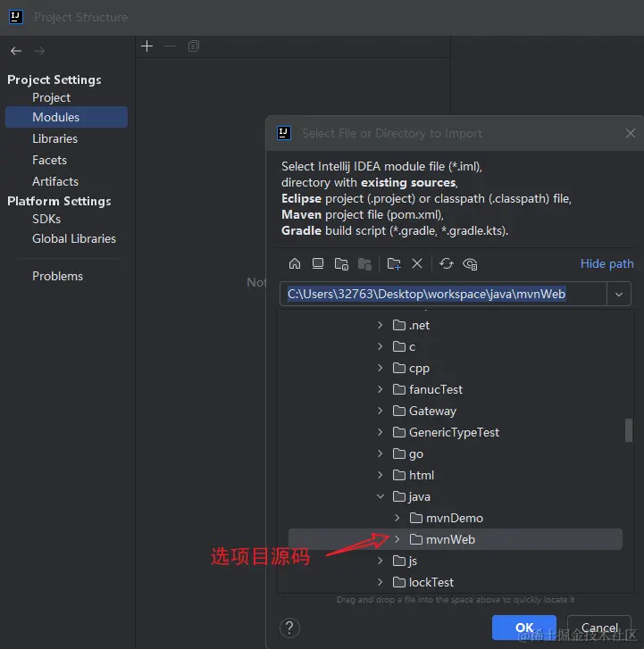
Task: Click Hide path link
Action: tap(606, 263)
